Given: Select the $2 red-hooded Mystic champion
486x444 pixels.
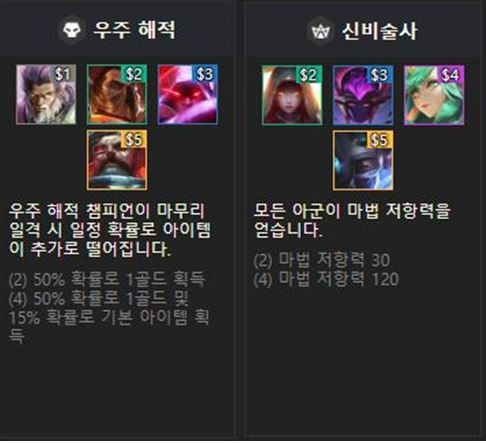Looking at the screenshot, I should [292, 95].
